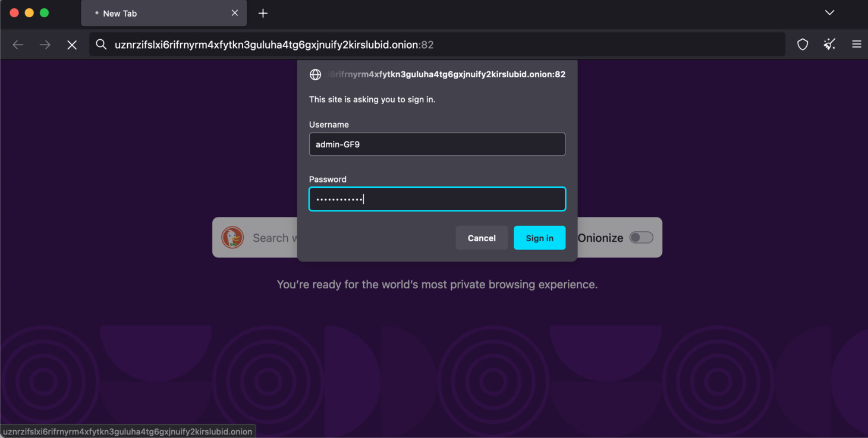Viewport: 868px width, 438px height.
Task: Click the 'Username' label
Action: pyautogui.click(x=329, y=125)
